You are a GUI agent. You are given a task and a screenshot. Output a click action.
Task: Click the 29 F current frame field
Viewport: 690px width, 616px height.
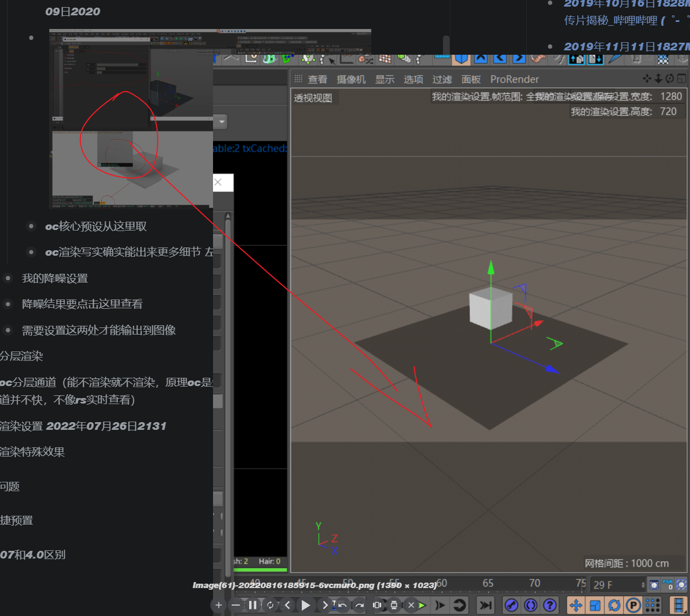pos(615,585)
